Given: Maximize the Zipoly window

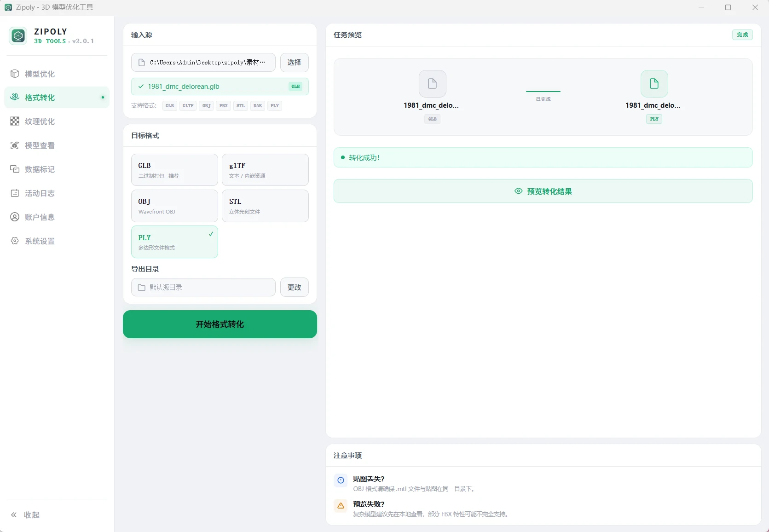Looking at the screenshot, I should coord(728,7).
